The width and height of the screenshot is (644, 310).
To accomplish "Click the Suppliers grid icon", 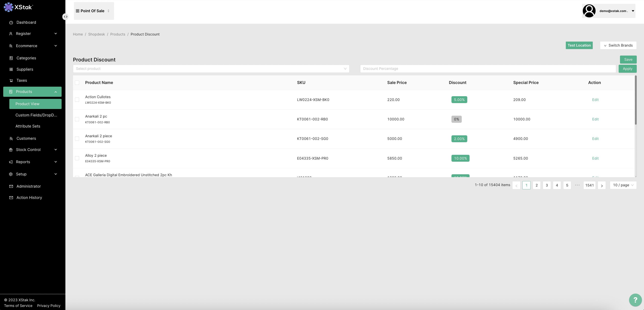I will click(11, 69).
